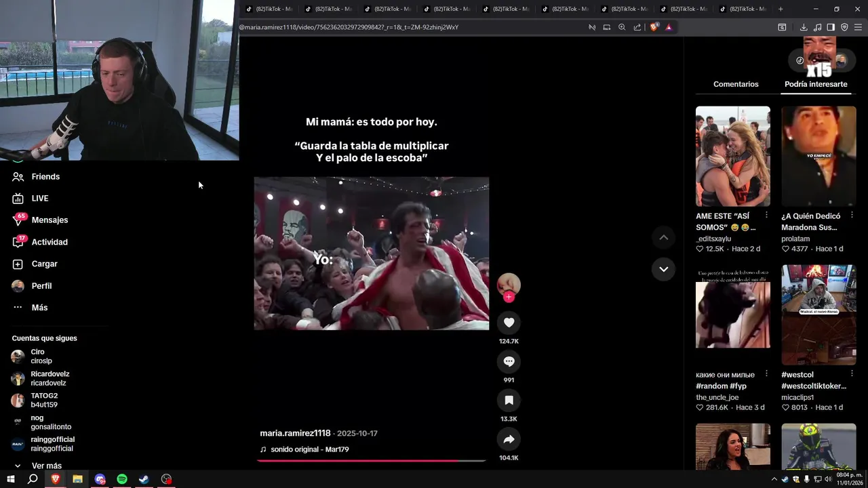The height and width of the screenshot is (488, 868).
Task: Like the video with the heart icon
Action: pos(509,323)
